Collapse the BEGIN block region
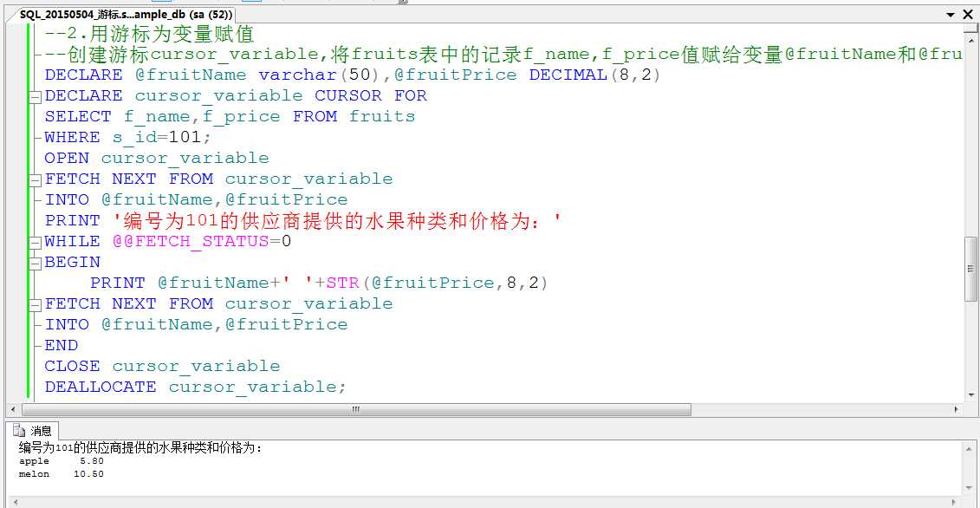Viewport: 980px width, 508px height. click(35, 262)
